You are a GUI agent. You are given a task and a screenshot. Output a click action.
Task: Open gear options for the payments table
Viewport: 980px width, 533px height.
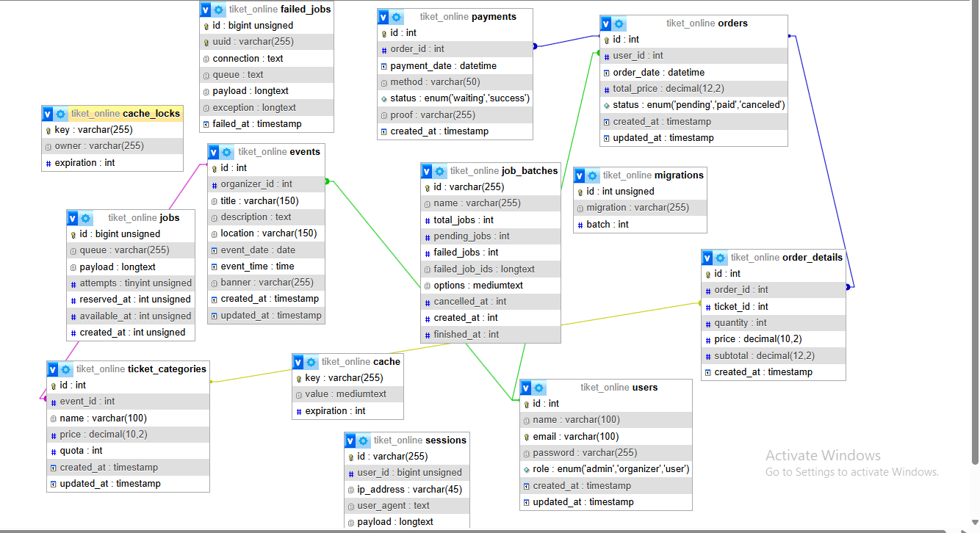(397, 17)
